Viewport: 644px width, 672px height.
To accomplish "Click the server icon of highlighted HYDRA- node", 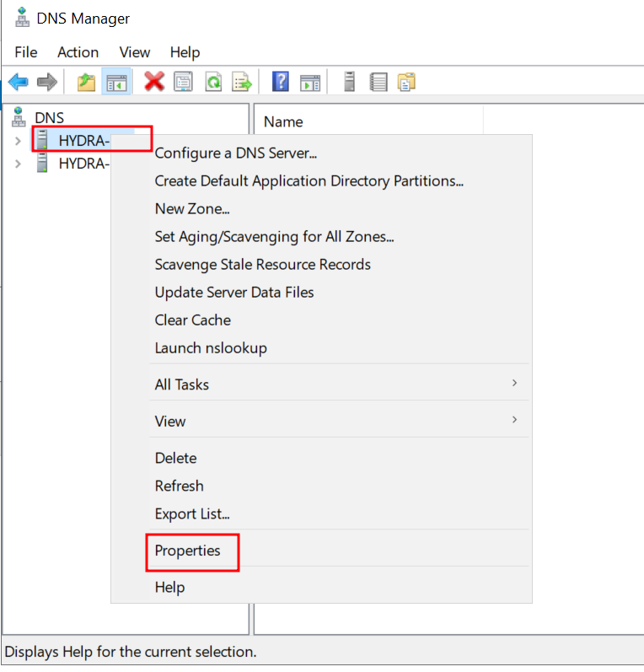I will click(x=42, y=140).
